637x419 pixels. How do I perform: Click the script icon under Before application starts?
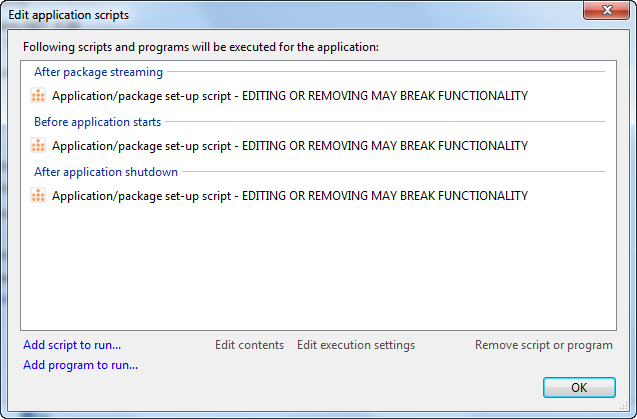coord(38,146)
